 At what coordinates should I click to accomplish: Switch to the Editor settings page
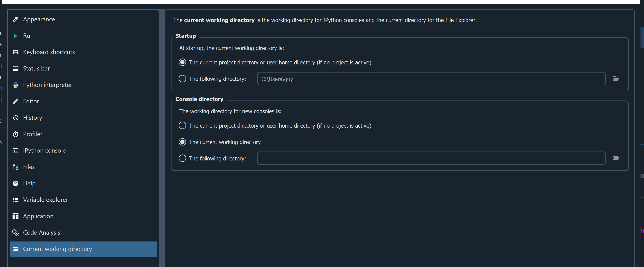(x=31, y=101)
